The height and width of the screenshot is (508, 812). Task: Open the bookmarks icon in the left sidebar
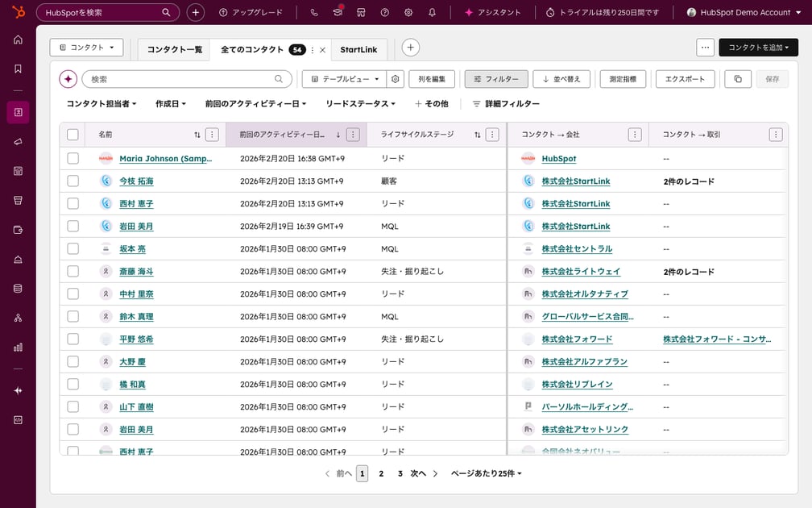point(18,69)
